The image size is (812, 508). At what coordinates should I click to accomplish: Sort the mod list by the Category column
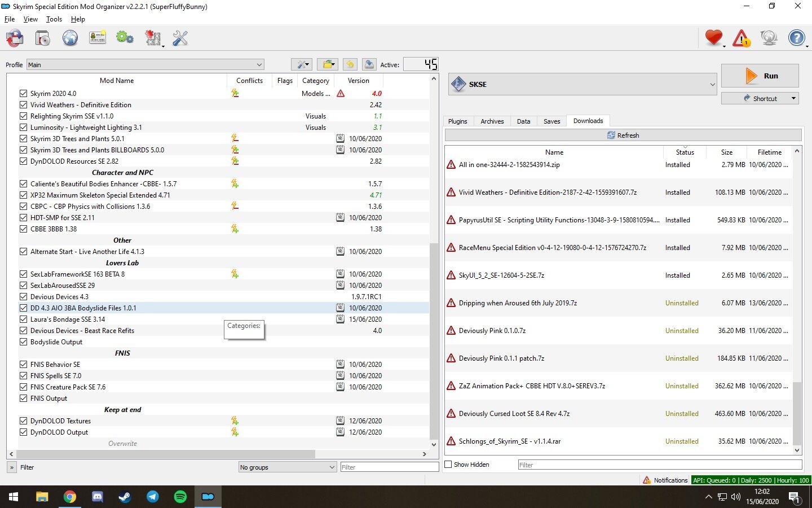pyautogui.click(x=316, y=81)
